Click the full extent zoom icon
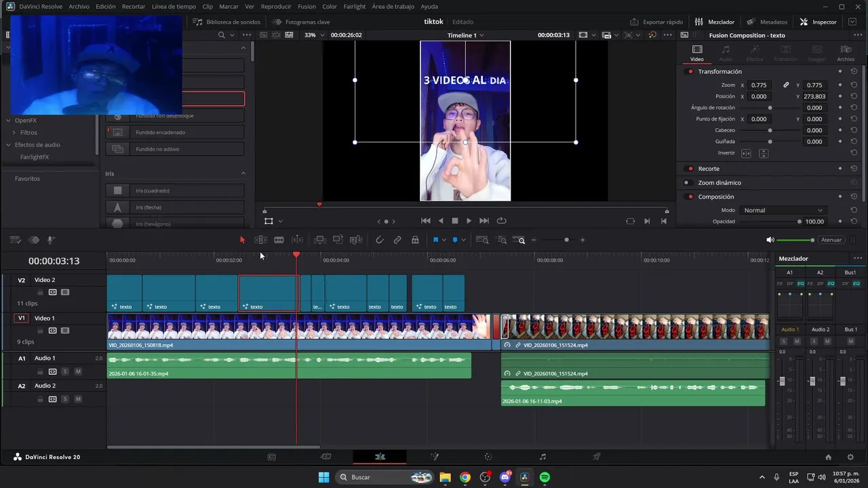Viewport: 868px width, 488px height. 482,240
